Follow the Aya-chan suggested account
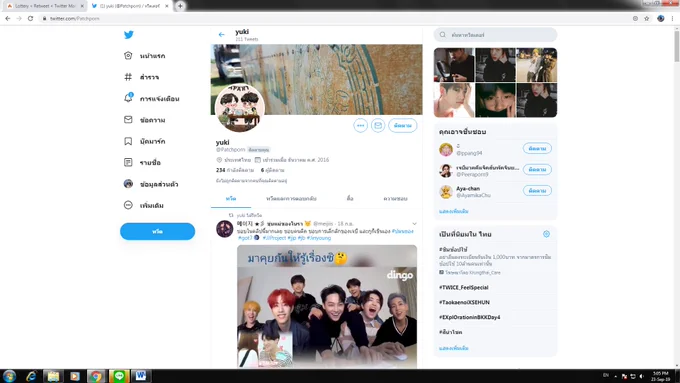The image size is (680, 383). pos(537,190)
